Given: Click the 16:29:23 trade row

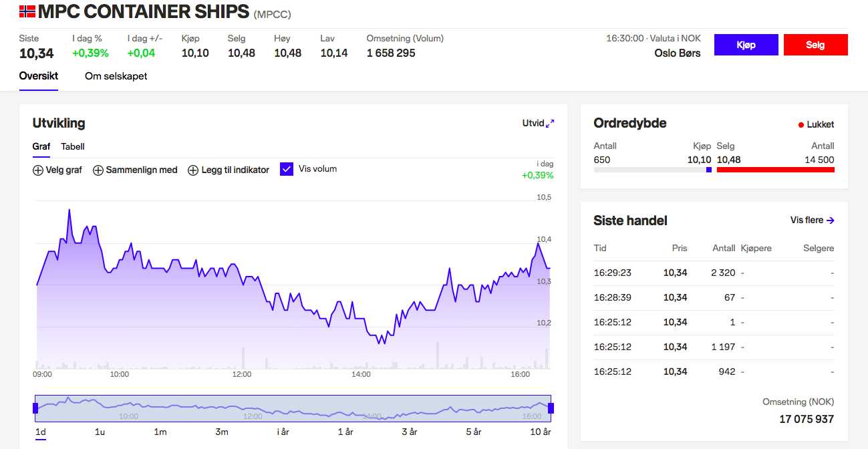Looking at the screenshot, I should tap(713, 273).
